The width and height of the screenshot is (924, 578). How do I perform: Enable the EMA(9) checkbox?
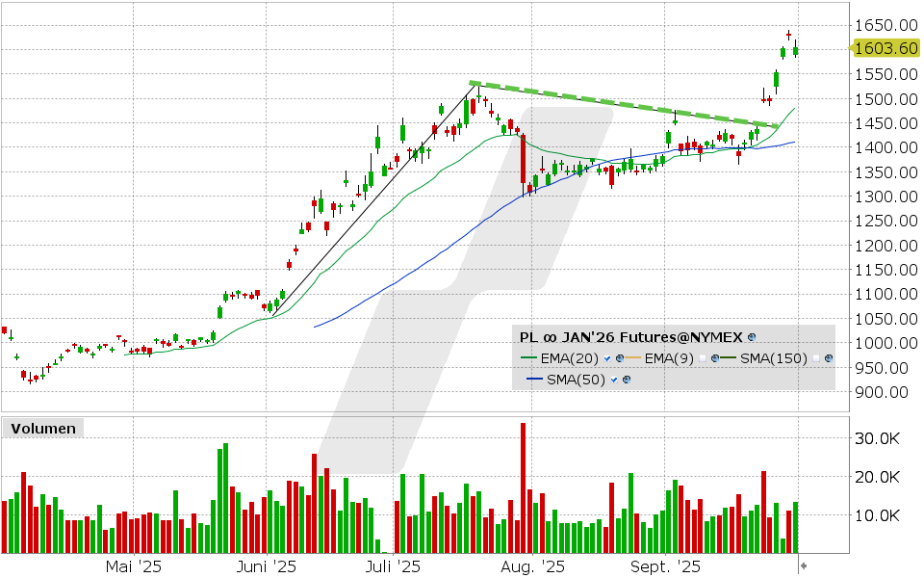click(x=703, y=359)
